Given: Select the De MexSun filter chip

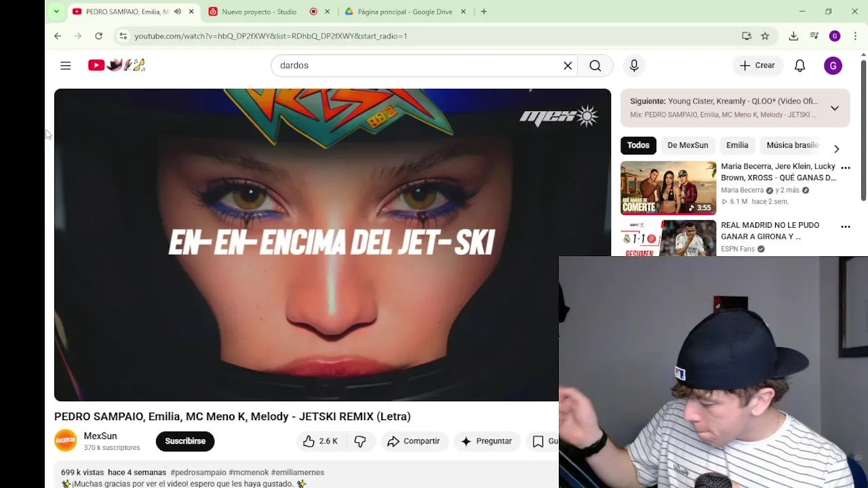Looking at the screenshot, I should click(x=688, y=145).
